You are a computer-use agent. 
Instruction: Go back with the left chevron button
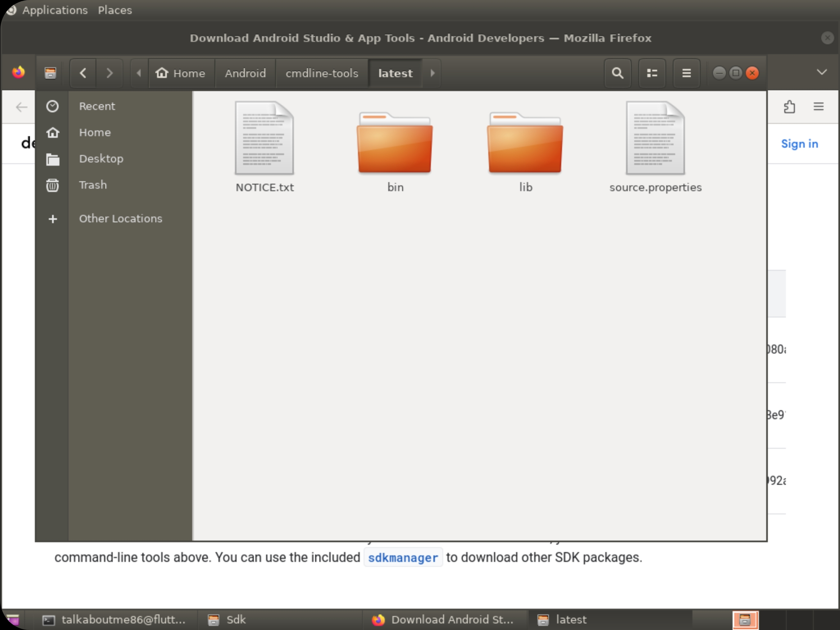click(83, 73)
